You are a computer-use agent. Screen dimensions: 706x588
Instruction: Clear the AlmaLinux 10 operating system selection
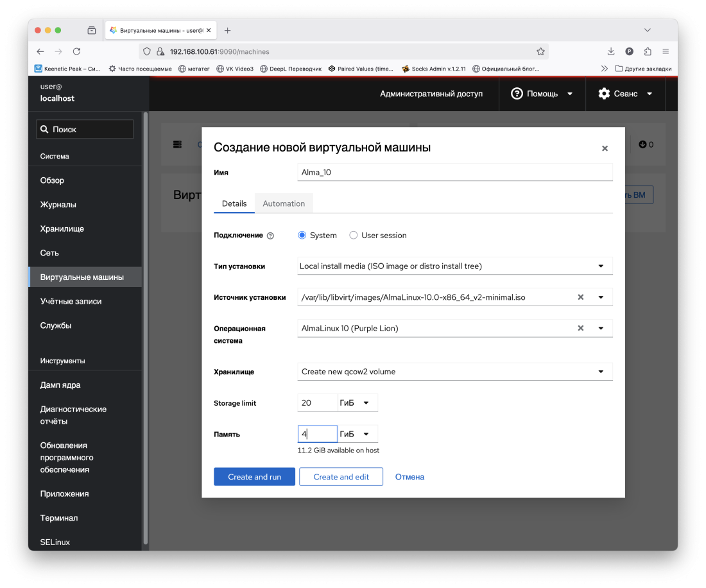tap(580, 328)
